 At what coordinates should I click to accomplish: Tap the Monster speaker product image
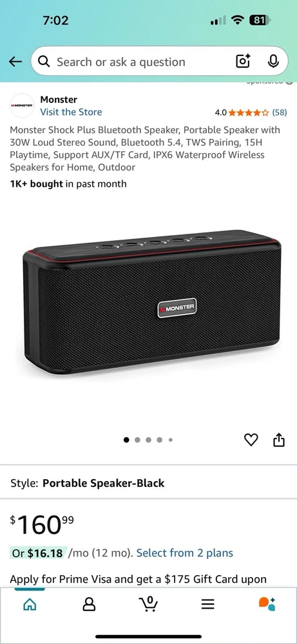[152, 302]
